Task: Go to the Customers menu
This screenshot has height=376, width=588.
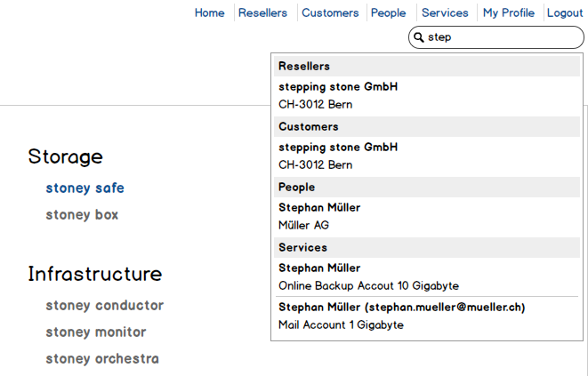Action: pyautogui.click(x=330, y=12)
